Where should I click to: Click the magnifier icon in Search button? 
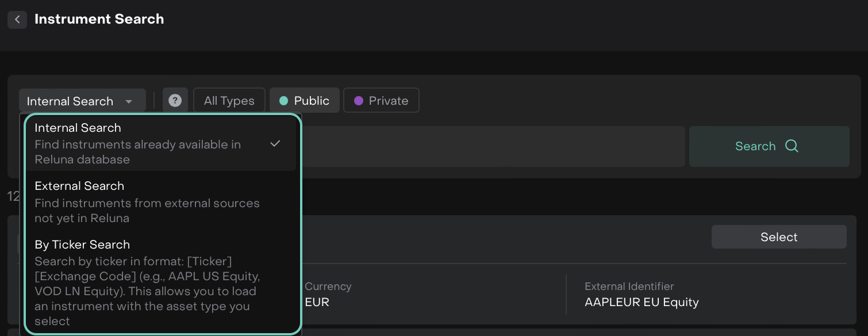tap(792, 146)
